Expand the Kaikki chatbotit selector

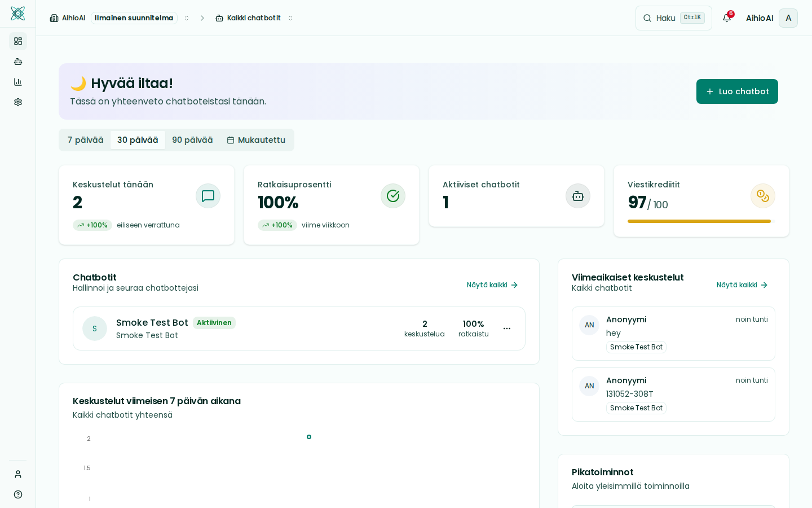[x=290, y=18]
